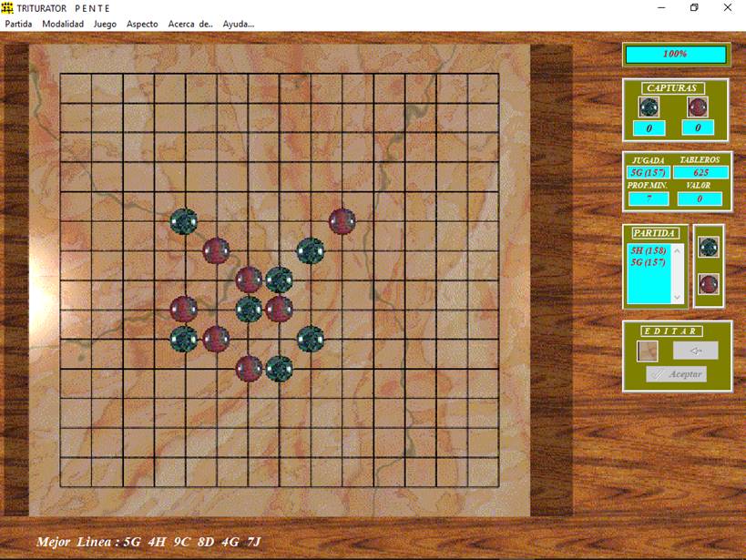This screenshot has width=746, height=560.
Task: Open the Partida menu
Action: [18, 24]
